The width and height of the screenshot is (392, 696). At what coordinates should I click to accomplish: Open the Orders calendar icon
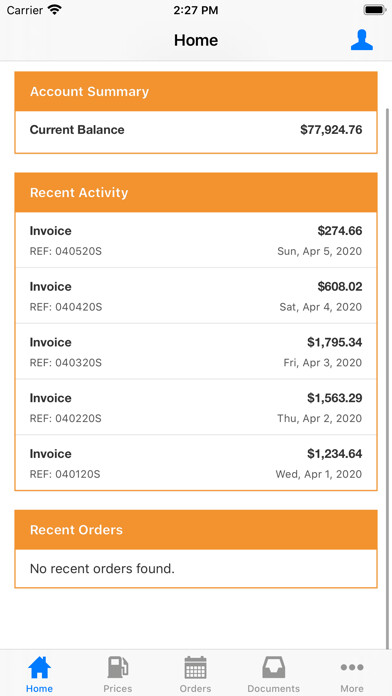point(195,667)
